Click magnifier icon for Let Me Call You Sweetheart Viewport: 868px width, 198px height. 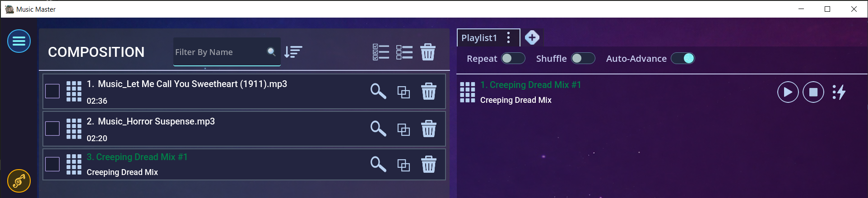tap(378, 91)
